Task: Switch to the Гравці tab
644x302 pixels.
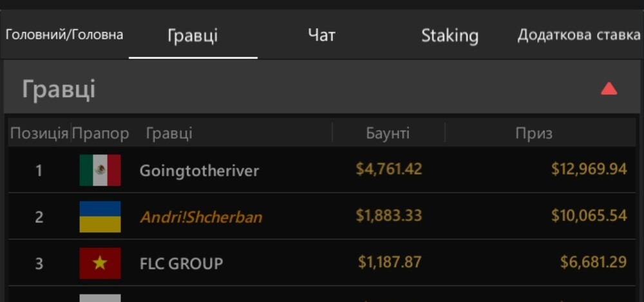Action: (193, 35)
